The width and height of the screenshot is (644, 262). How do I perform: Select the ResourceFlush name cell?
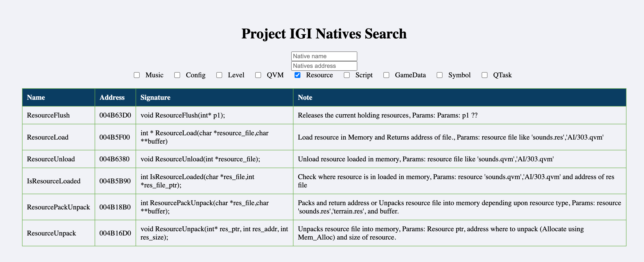[x=48, y=115]
